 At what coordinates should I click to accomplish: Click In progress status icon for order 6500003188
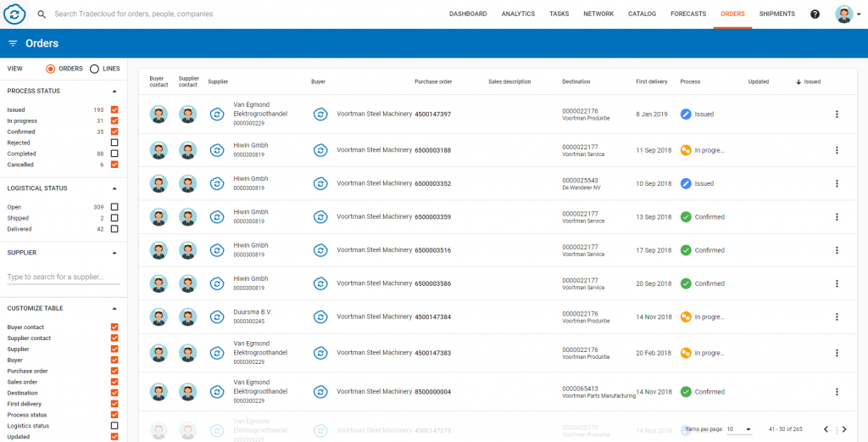pos(686,150)
